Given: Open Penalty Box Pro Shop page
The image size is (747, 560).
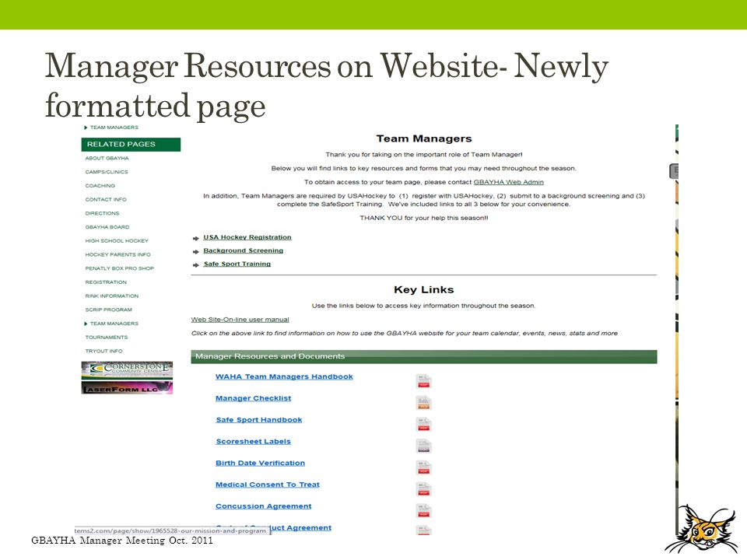Looking at the screenshot, I should point(120,268).
